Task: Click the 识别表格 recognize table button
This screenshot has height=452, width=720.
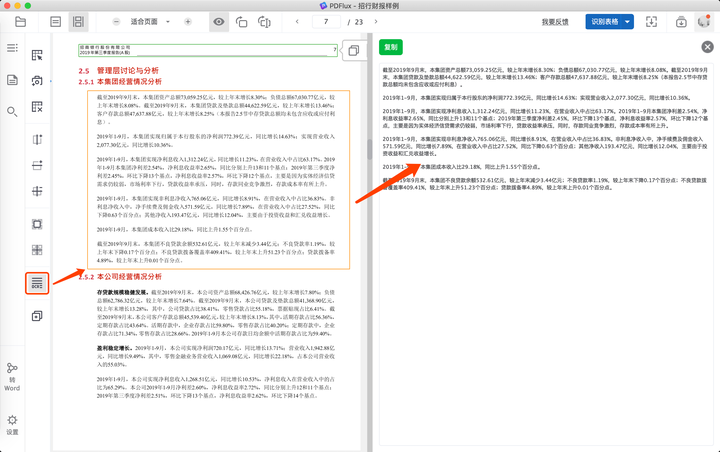Action: 604,22
